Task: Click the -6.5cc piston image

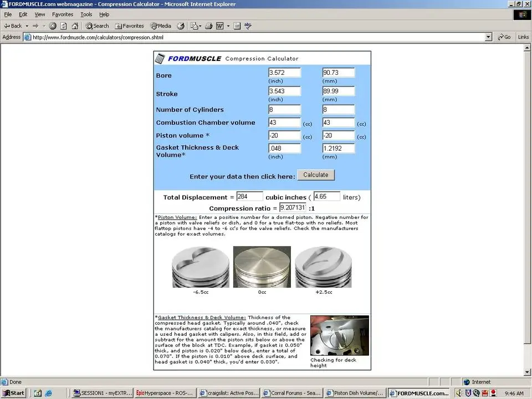Action: pyautogui.click(x=201, y=267)
